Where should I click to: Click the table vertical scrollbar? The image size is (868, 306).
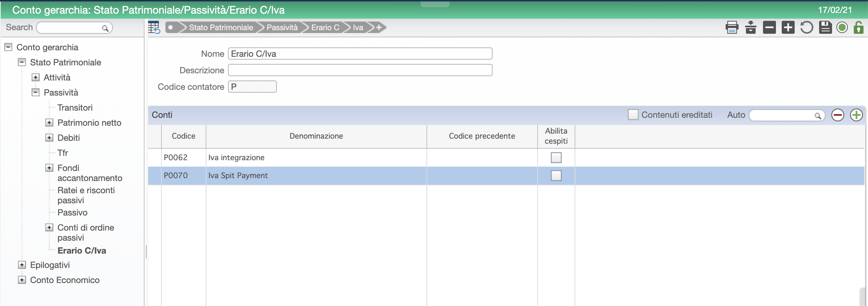[862, 297]
